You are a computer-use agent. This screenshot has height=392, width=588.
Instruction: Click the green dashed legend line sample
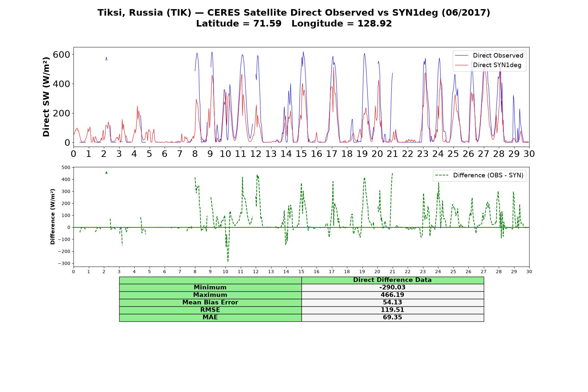[x=442, y=175]
